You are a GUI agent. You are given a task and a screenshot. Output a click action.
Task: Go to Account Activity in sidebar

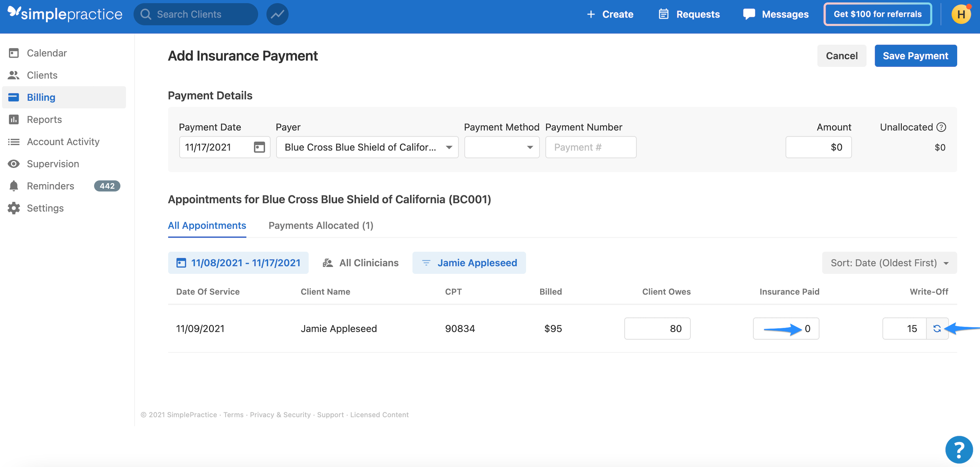pyautogui.click(x=64, y=142)
